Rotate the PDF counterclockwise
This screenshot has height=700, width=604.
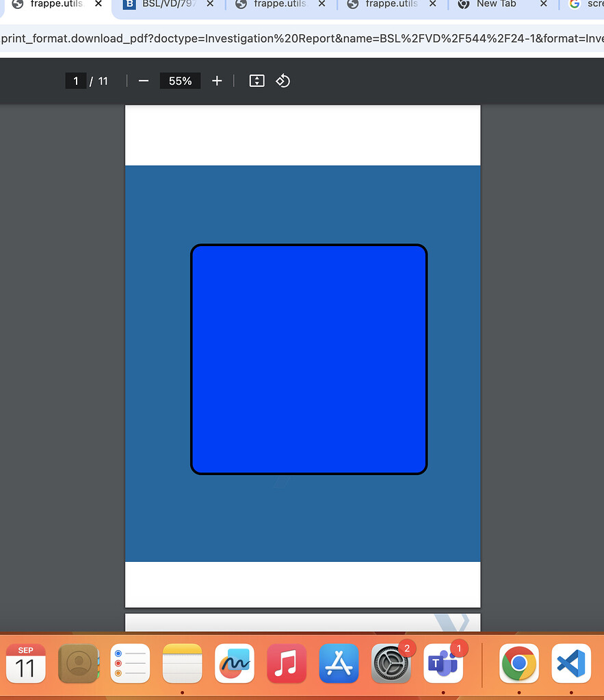click(283, 81)
